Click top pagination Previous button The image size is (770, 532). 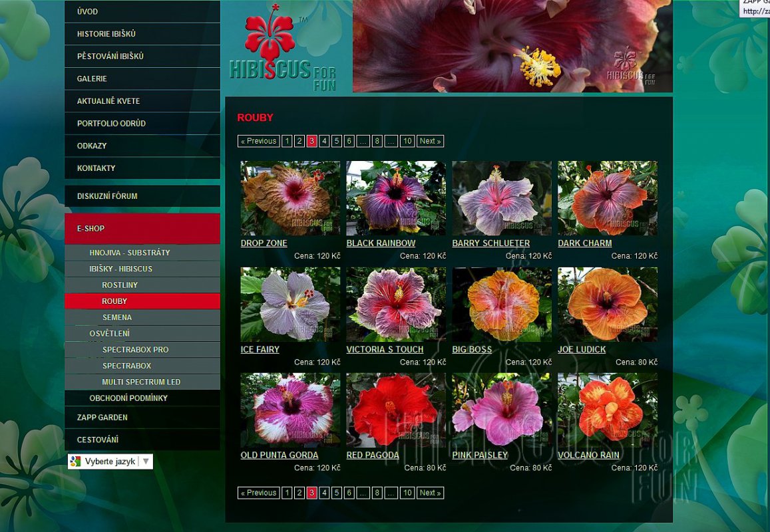259,142
